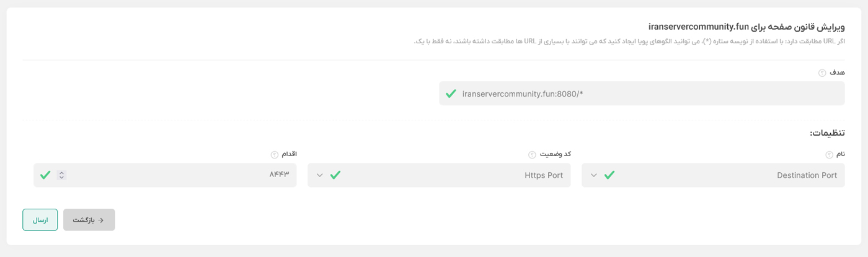The height and width of the screenshot is (257, 868).
Task: Click the arrow icon in the بازگشت button
Action: (101, 220)
